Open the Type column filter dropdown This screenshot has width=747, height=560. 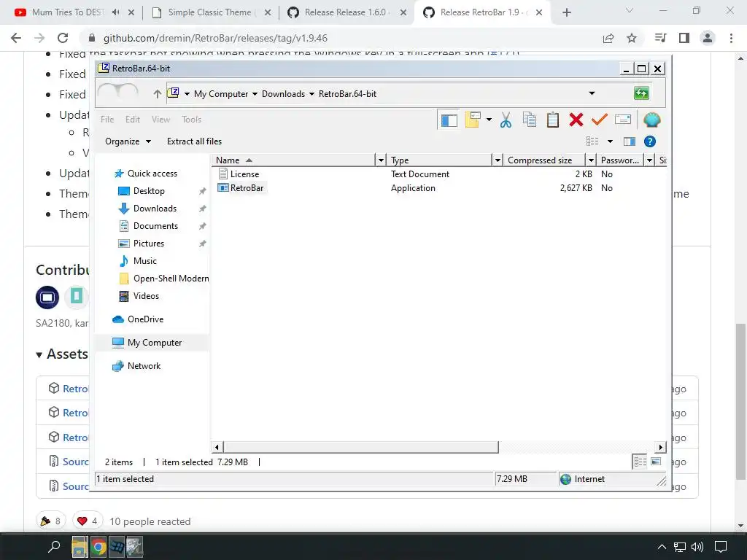pyautogui.click(x=498, y=160)
